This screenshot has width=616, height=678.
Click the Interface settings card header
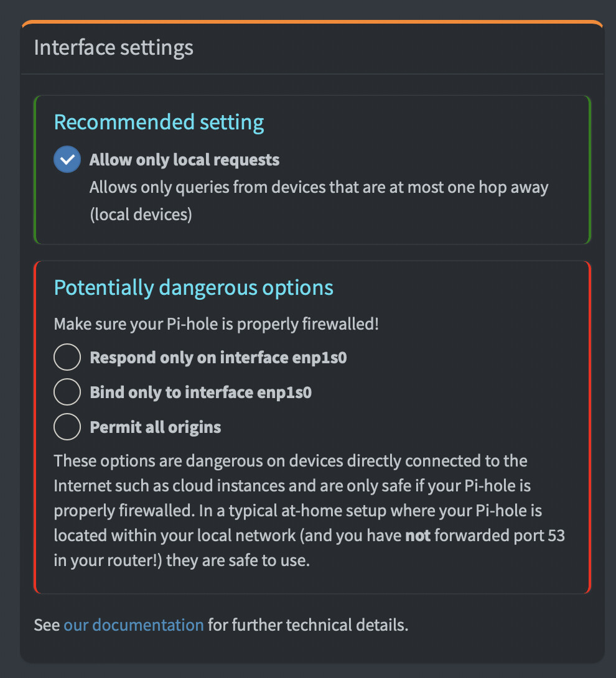pos(114,47)
